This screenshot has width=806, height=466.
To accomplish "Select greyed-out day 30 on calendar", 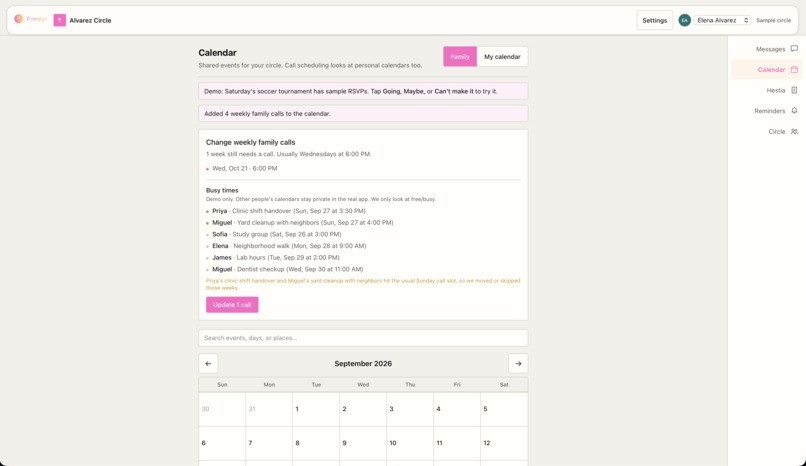I will tap(222, 409).
